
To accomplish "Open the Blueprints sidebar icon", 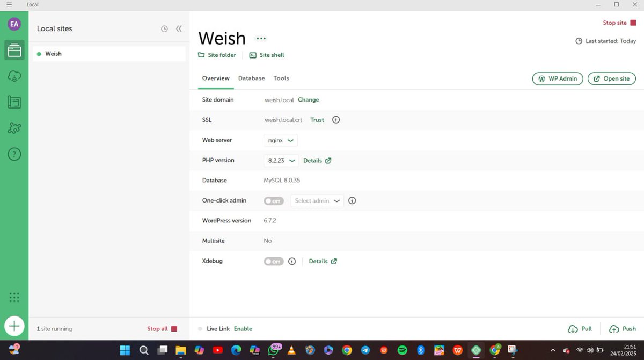I will pyautogui.click(x=14, y=102).
